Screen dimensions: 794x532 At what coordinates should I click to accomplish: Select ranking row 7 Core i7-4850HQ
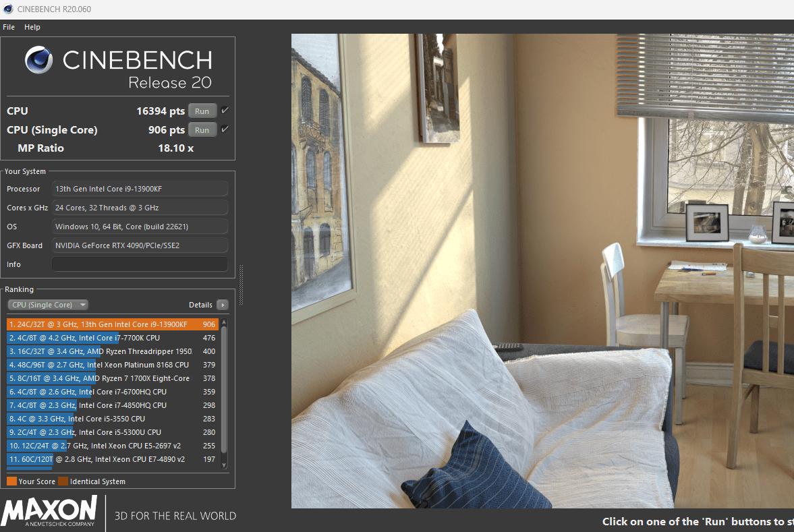(113, 405)
